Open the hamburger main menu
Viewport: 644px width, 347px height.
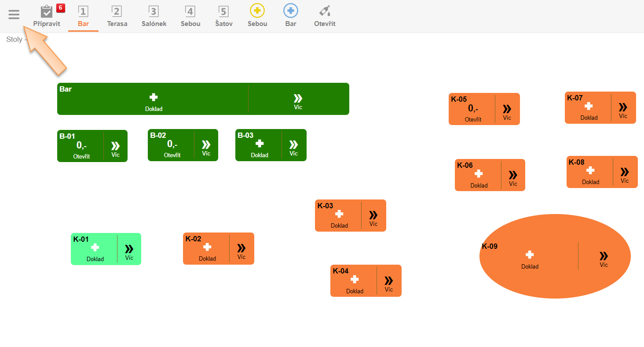click(14, 15)
